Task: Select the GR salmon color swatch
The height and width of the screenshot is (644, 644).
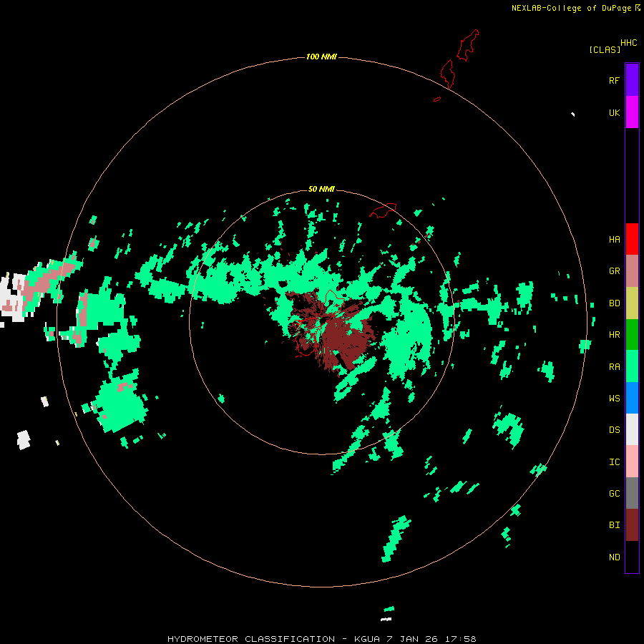Action: 632,271
